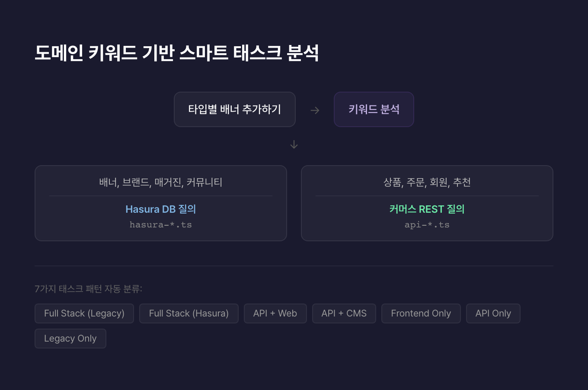Choose the 'Full Stack (Hasura)' tag
588x390 pixels.
click(189, 313)
